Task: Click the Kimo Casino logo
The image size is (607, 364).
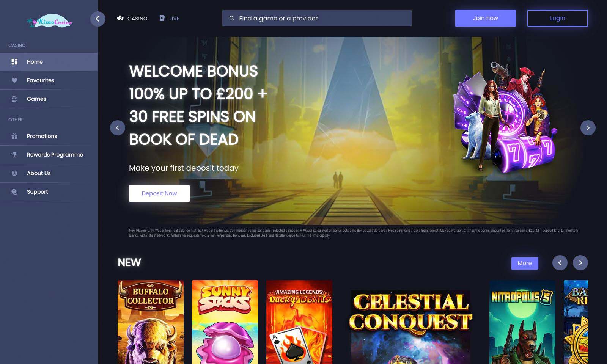Action: 49,21
